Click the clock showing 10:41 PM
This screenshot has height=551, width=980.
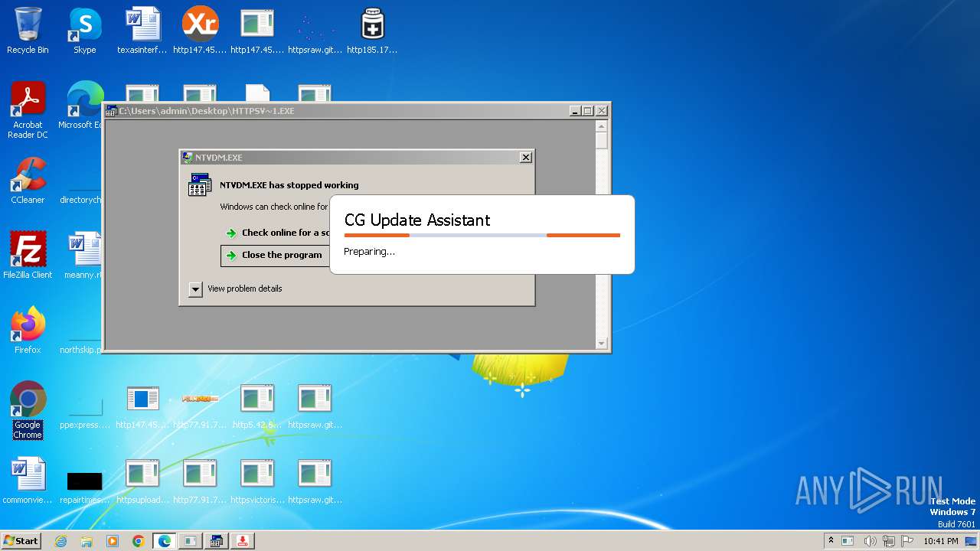(941, 541)
